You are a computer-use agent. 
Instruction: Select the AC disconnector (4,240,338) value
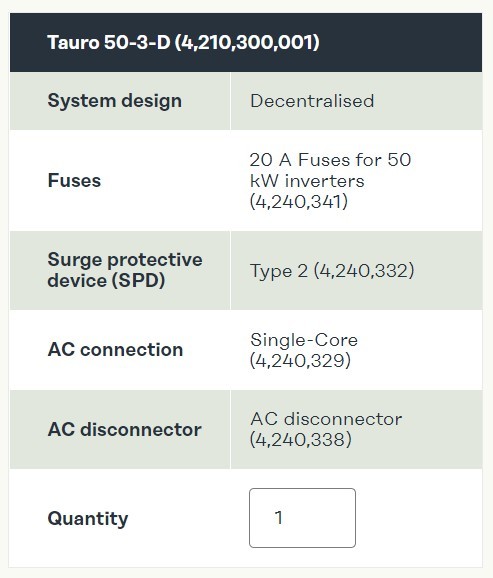326,429
